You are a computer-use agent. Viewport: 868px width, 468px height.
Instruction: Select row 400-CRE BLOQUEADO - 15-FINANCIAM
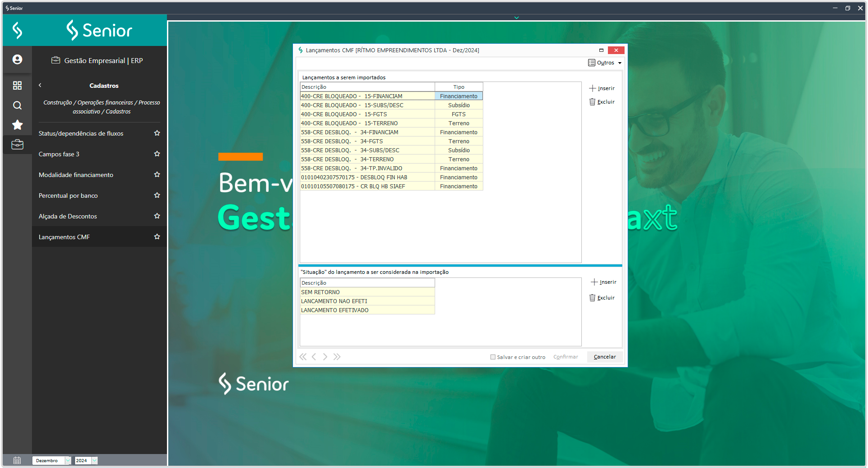(x=391, y=96)
